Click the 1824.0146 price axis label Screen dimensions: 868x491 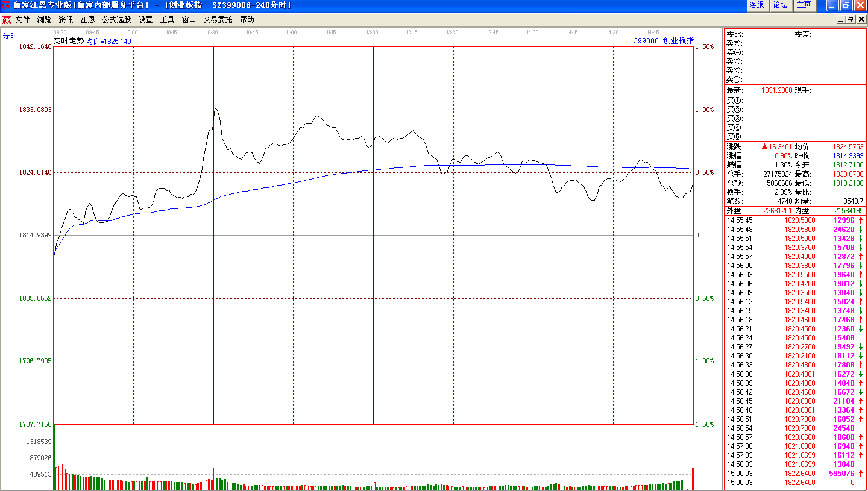(36, 172)
